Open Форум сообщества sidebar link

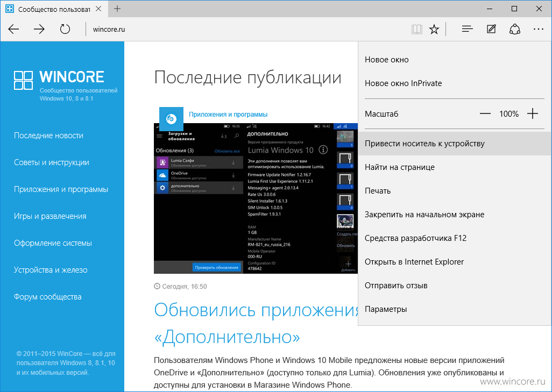click(x=47, y=297)
